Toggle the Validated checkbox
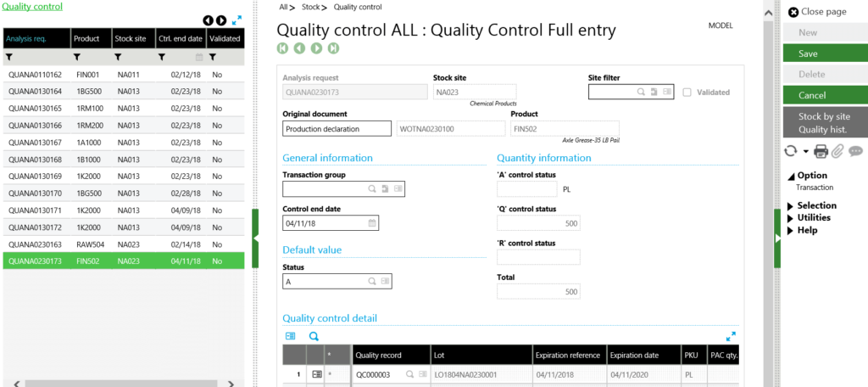 tap(687, 93)
